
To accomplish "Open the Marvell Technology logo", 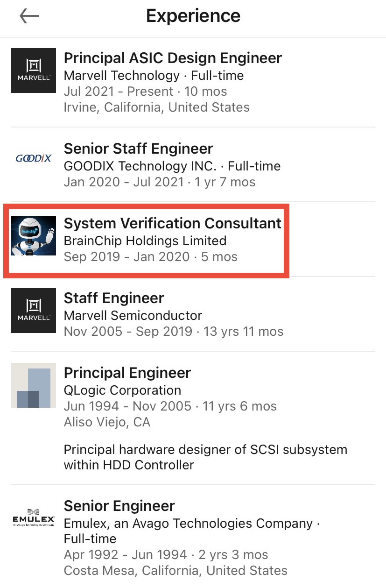I will click(x=34, y=71).
